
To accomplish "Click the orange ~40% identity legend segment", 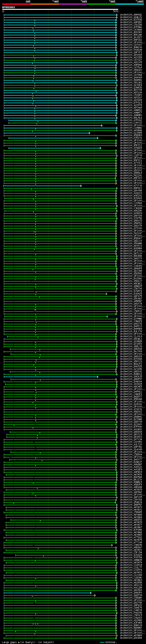I will tap(45, 4).
